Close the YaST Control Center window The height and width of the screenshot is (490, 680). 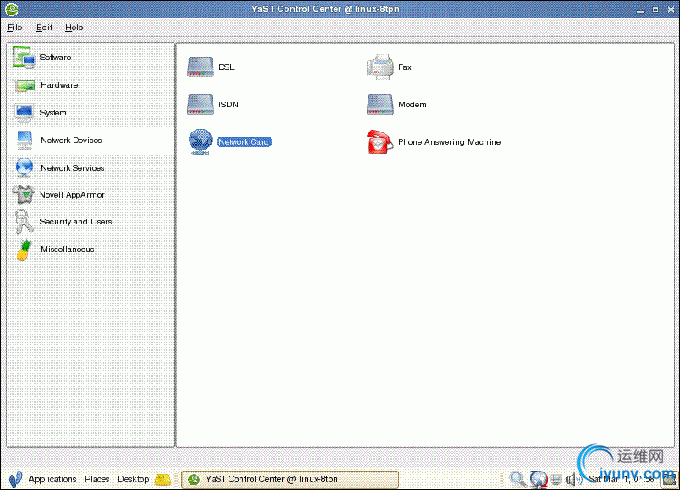pyautogui.click(x=670, y=9)
